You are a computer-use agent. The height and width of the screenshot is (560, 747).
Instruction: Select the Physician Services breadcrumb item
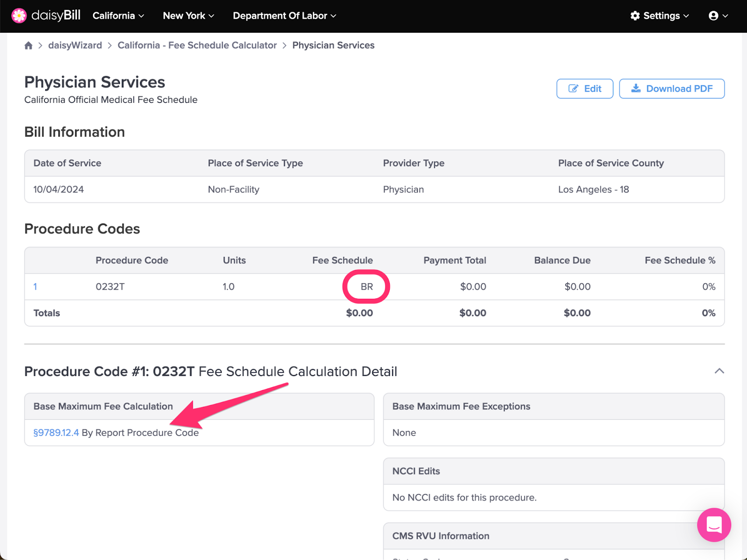pos(333,45)
